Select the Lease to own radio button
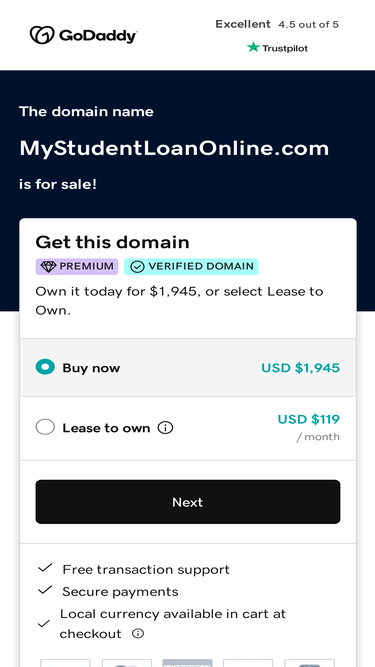 (45, 427)
